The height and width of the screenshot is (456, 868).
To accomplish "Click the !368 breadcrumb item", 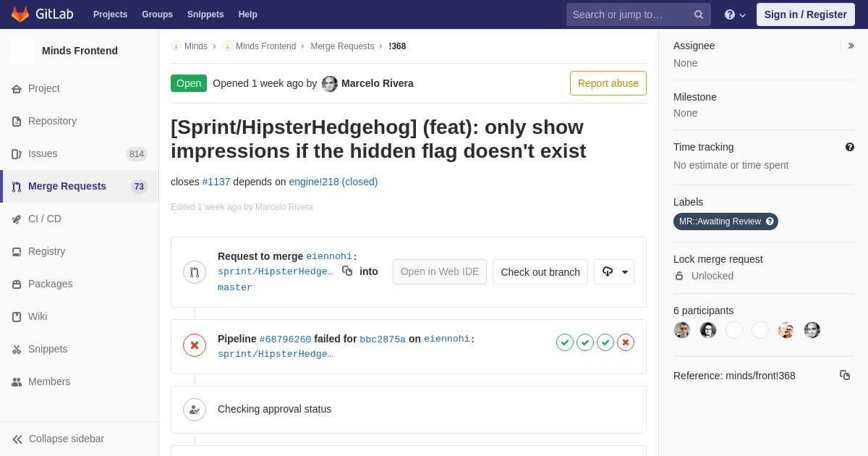I will point(397,46).
